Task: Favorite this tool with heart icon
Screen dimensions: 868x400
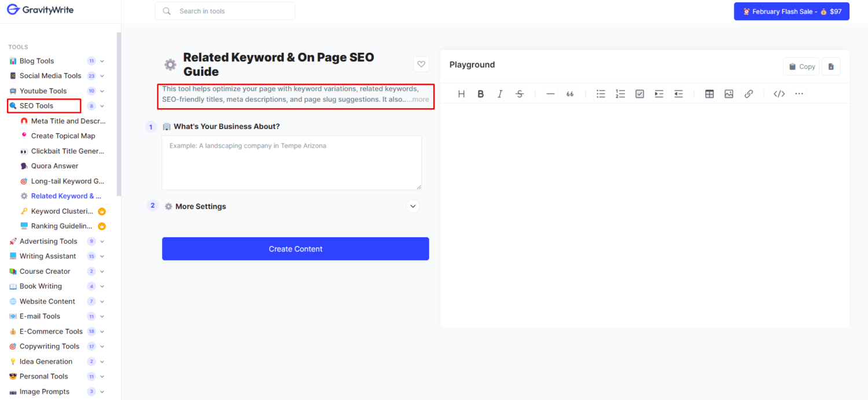Action: click(x=421, y=64)
